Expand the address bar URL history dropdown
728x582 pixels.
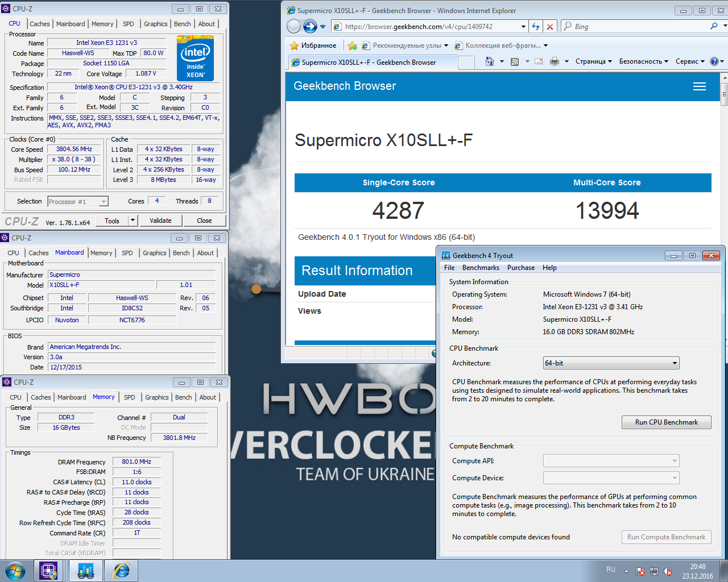tap(523, 27)
